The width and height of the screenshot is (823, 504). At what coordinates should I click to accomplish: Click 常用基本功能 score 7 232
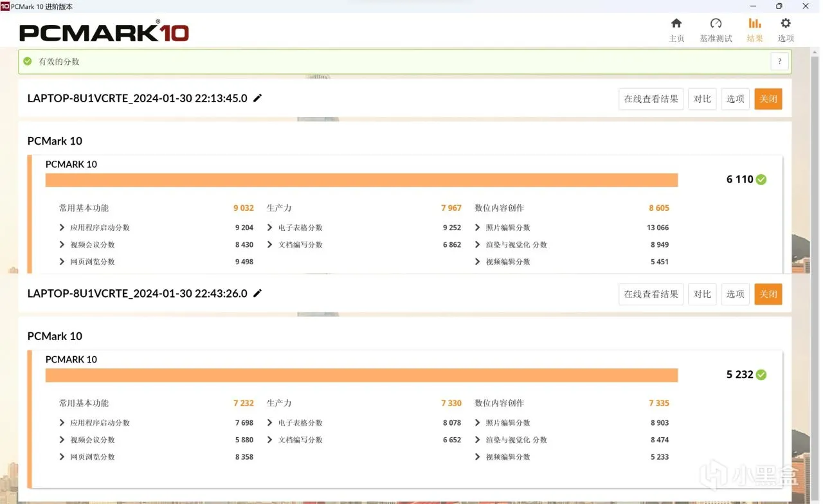pos(244,403)
